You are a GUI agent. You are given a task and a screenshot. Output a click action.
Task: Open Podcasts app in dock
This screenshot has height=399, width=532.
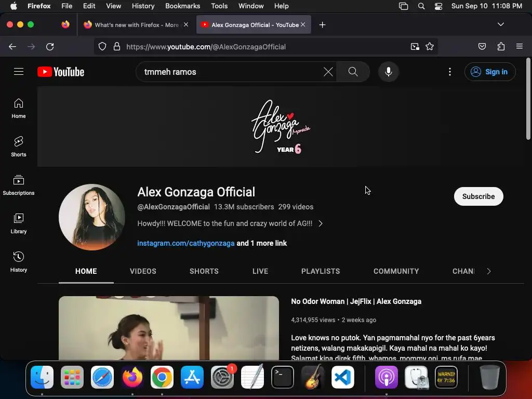click(x=386, y=377)
